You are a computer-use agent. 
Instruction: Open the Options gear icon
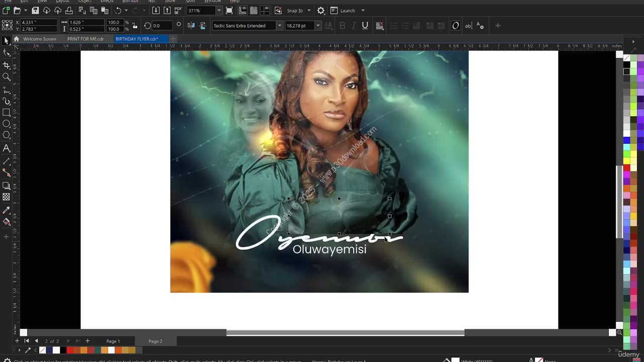tap(321, 11)
